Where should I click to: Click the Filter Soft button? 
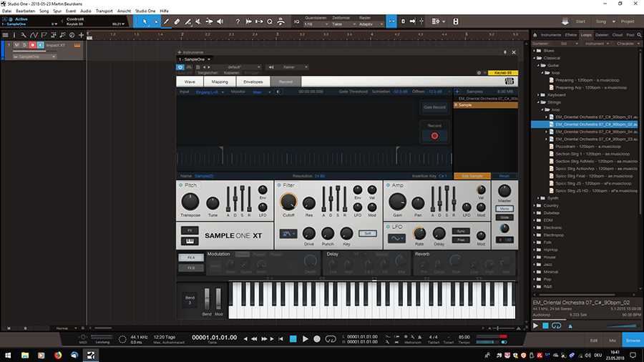point(368,233)
